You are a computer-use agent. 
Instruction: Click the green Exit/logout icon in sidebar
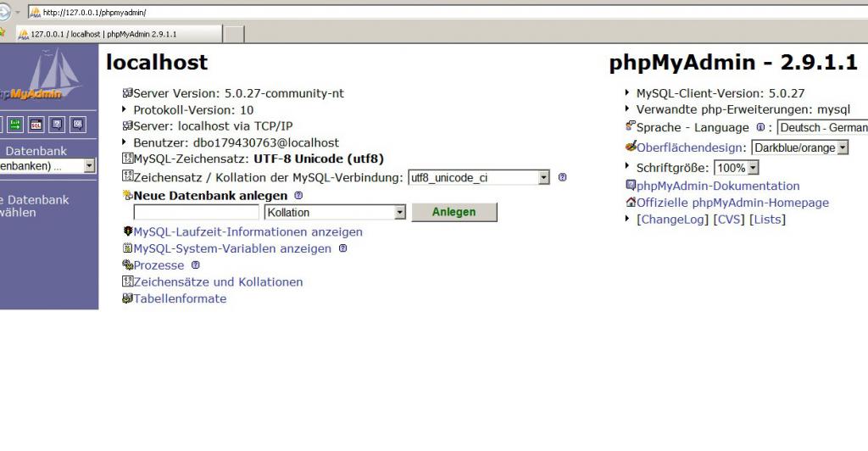[x=15, y=125]
